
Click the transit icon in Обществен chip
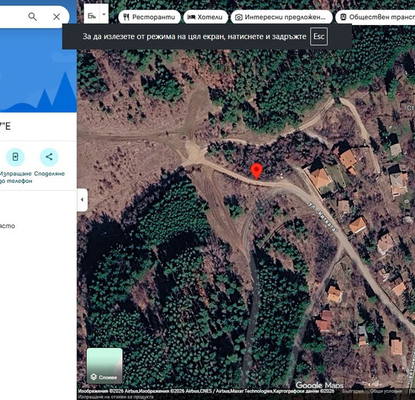(x=343, y=17)
